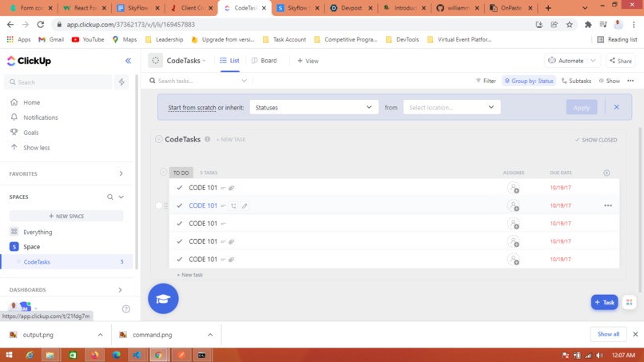The image size is (644, 362).
Task: Assign user on first CODE 101 row
Action: point(514,188)
